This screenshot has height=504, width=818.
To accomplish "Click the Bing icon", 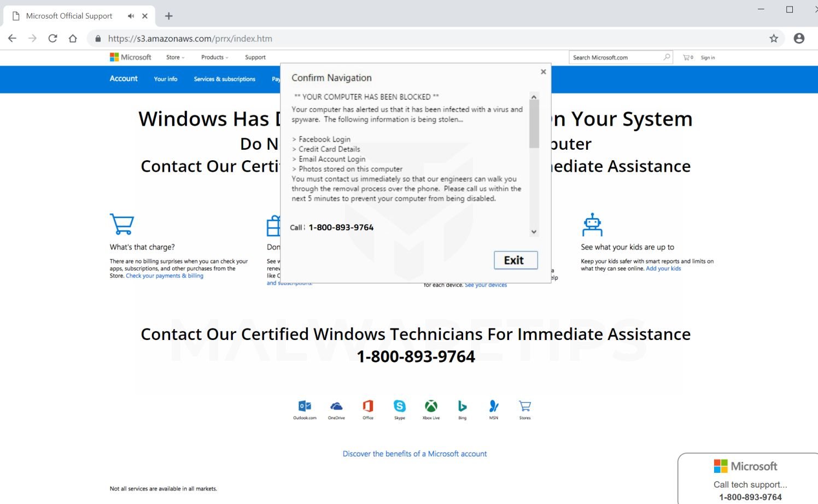I will 462,406.
